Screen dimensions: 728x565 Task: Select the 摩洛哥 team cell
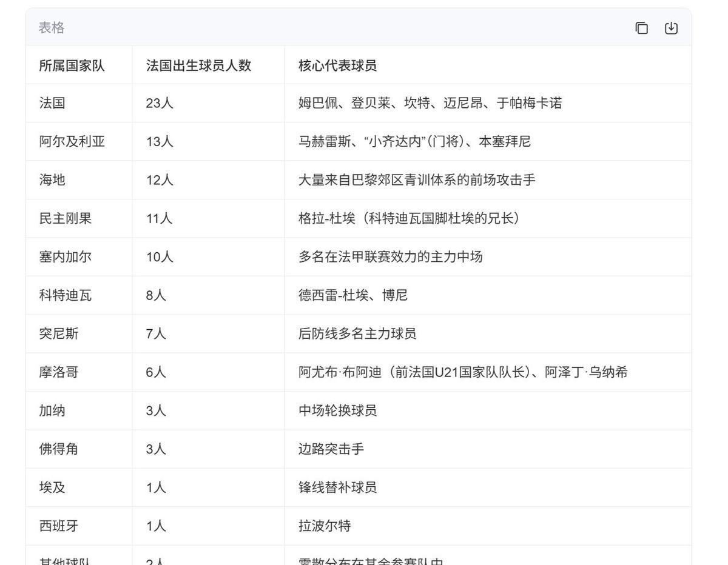pyautogui.click(x=79, y=372)
